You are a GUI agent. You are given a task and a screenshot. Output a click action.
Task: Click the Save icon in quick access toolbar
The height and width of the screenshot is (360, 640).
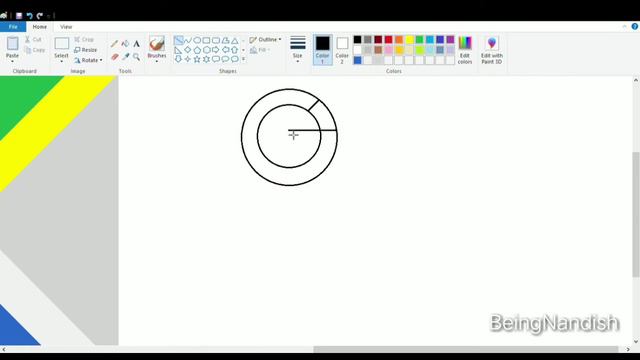[19, 16]
